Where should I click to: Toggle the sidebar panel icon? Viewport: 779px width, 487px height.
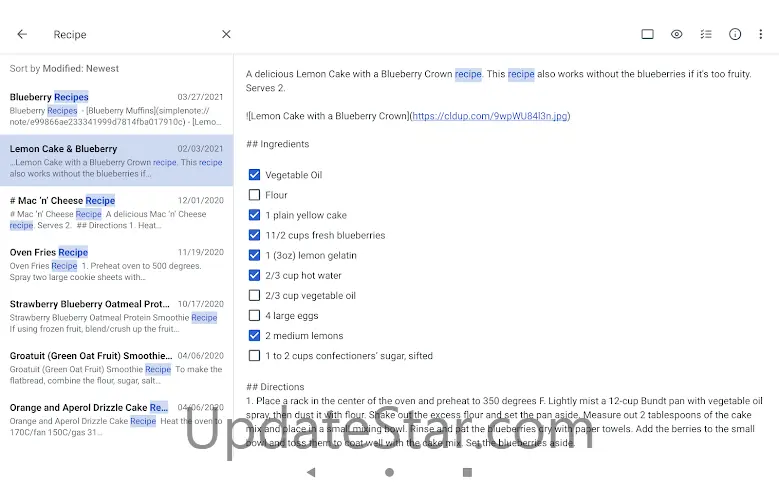pos(647,34)
